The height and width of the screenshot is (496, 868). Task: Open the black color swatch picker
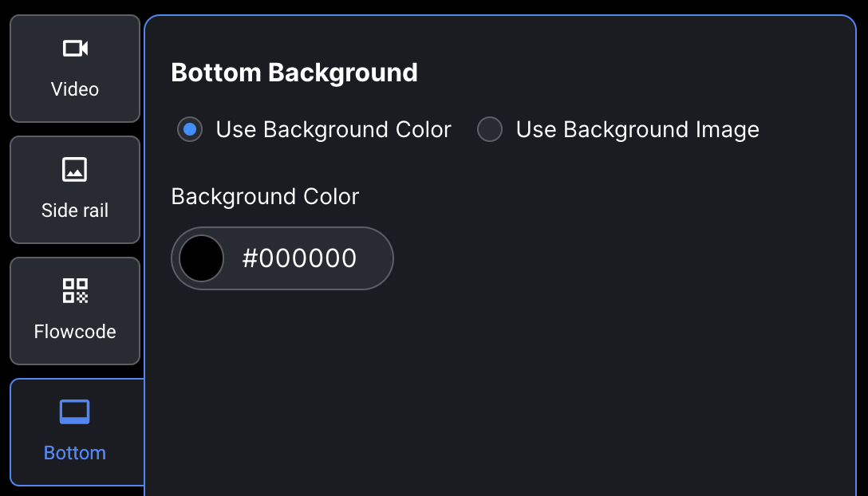[x=202, y=258]
